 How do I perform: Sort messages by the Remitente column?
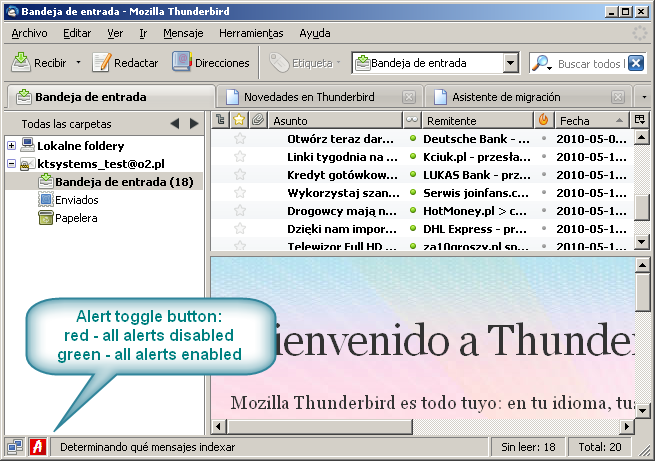[478, 121]
